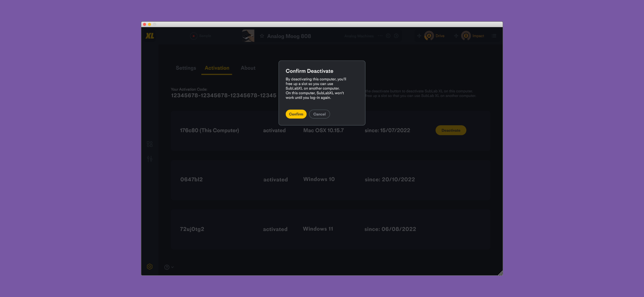Open the hamburger list menu icon
This screenshot has height=297, width=644.
point(494,36)
